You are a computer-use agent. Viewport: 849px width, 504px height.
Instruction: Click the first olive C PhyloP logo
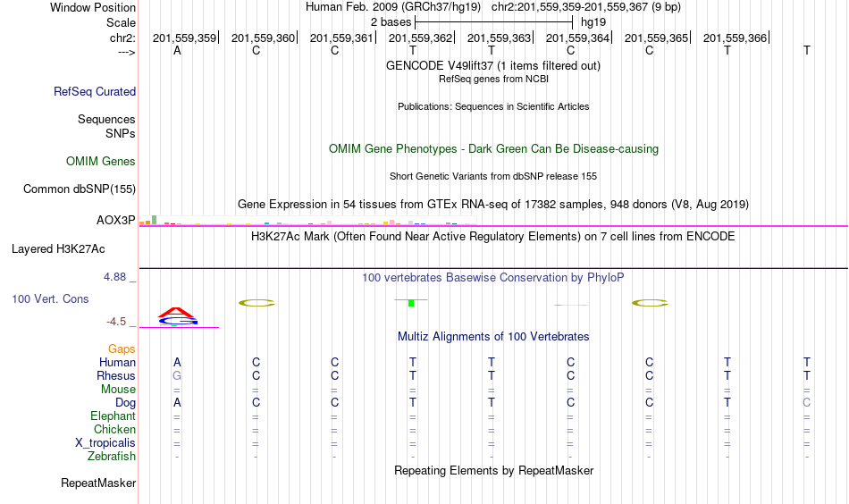coord(256,303)
